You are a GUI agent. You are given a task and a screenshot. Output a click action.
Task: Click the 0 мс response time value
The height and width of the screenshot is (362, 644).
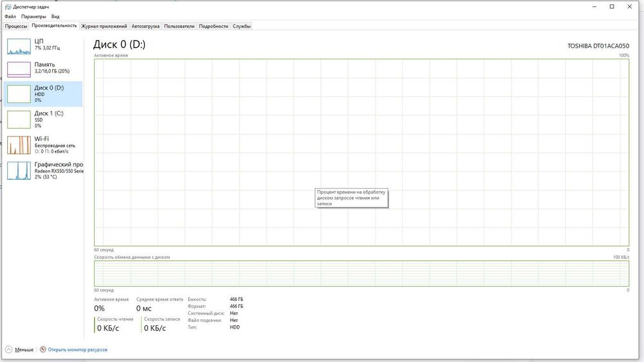click(x=144, y=308)
